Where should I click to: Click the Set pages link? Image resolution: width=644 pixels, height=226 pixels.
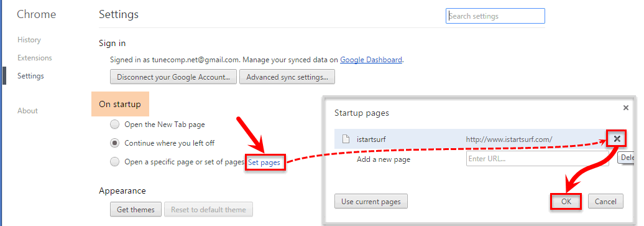coord(264,162)
